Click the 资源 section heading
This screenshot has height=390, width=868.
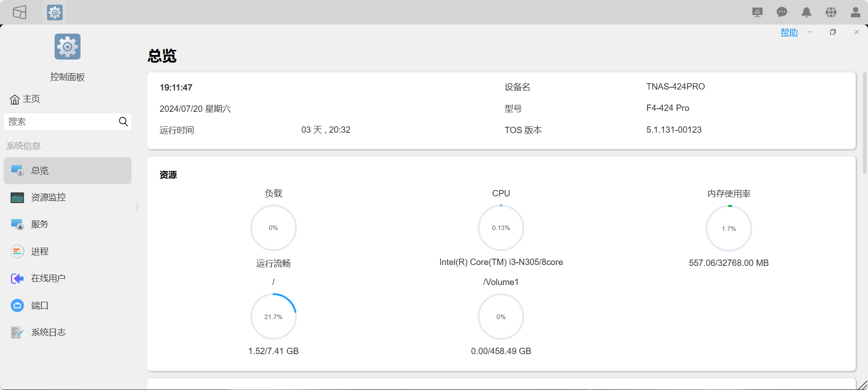tap(168, 175)
